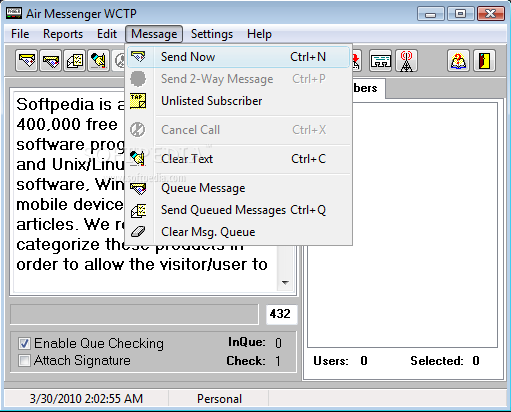
Task: Click the Users: count label
Action: (x=340, y=361)
